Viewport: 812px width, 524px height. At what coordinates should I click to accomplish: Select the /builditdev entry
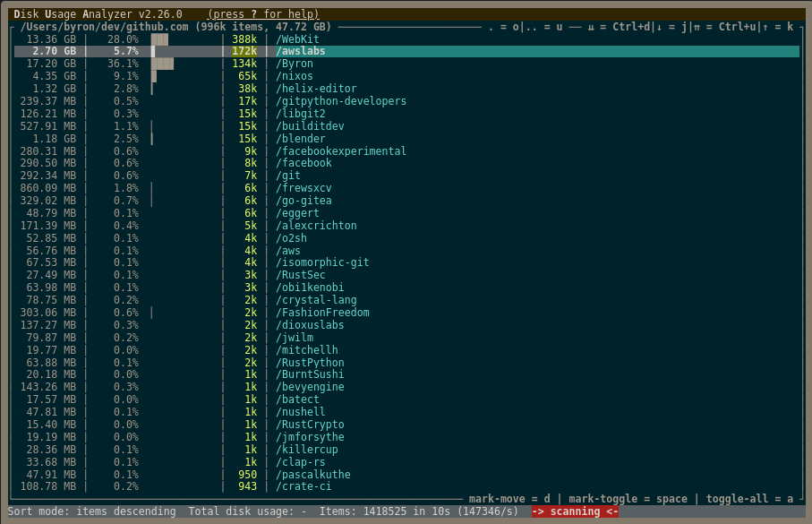pyautogui.click(x=406, y=126)
